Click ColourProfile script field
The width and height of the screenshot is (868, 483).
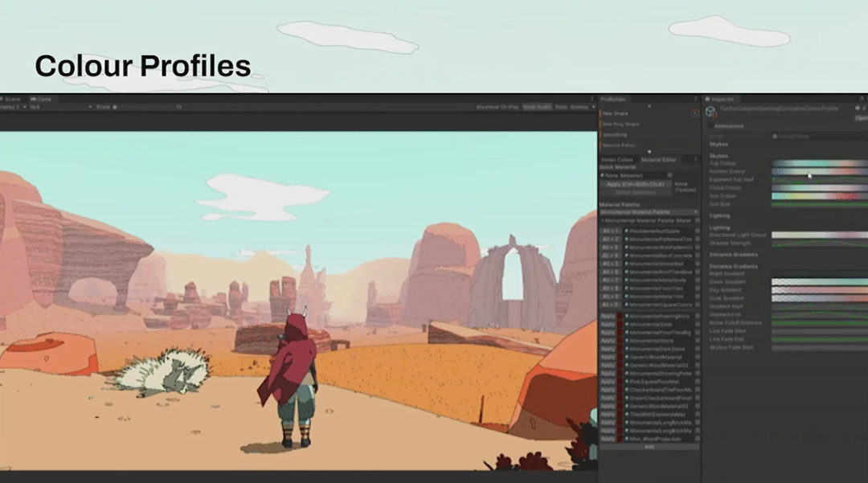click(820, 136)
